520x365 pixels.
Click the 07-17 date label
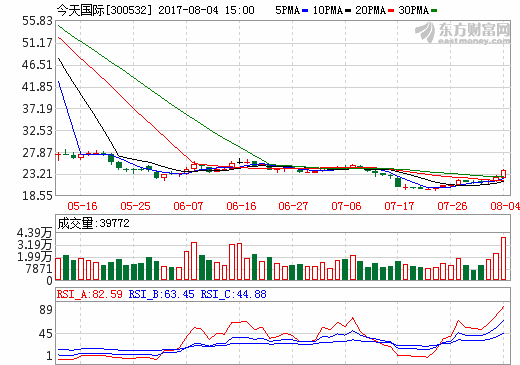(x=399, y=206)
